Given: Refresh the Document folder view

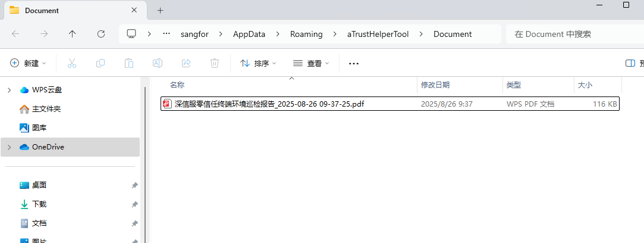Looking at the screenshot, I should point(101,34).
